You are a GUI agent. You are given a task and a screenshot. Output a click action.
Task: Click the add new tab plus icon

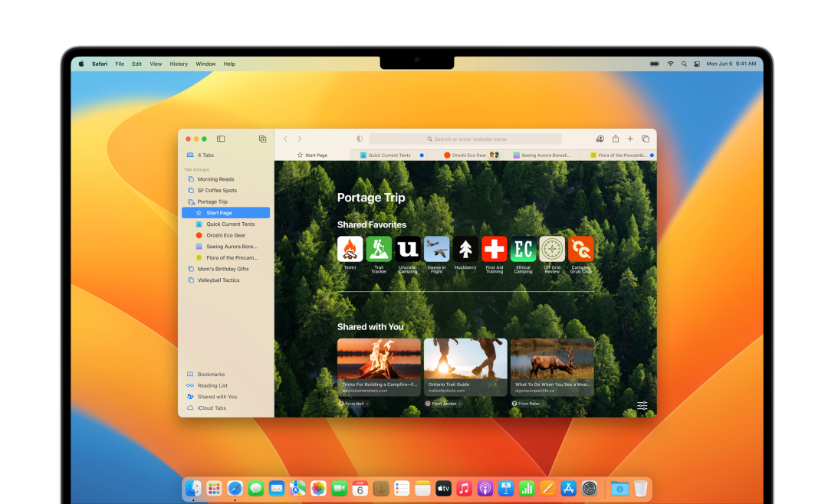click(x=630, y=139)
